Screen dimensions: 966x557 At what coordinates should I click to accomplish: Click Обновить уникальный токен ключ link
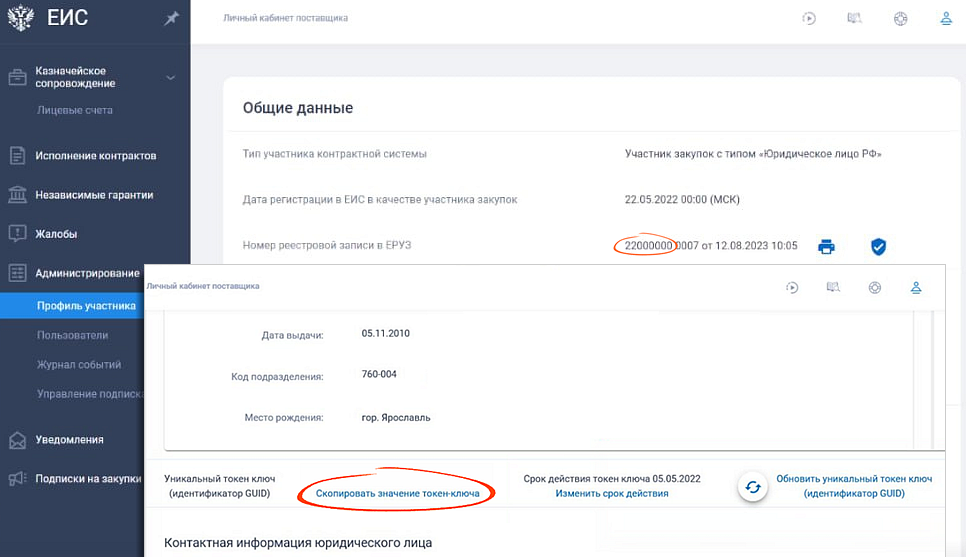coord(853,486)
